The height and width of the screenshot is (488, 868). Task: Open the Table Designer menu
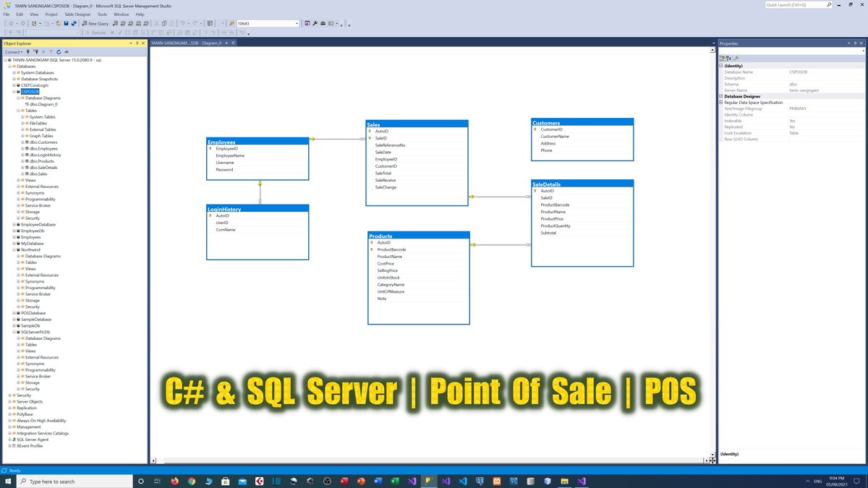(x=77, y=14)
